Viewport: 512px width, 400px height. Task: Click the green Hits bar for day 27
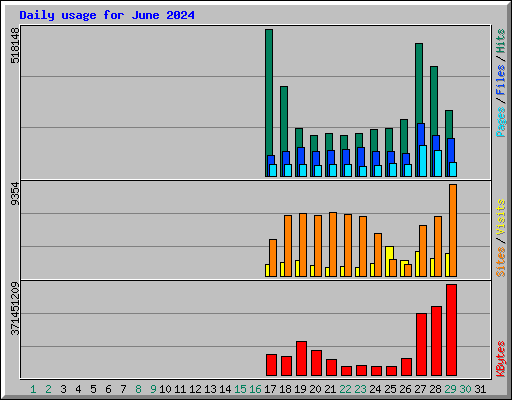click(x=419, y=83)
